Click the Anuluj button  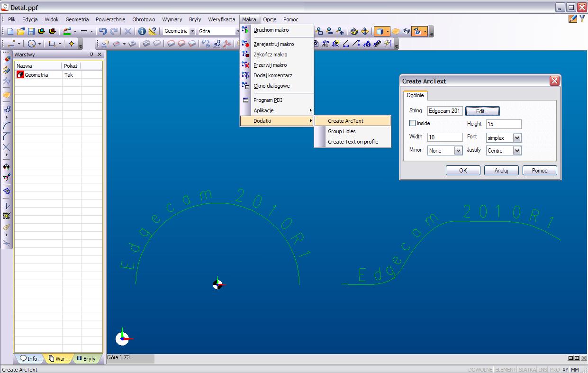(x=501, y=171)
